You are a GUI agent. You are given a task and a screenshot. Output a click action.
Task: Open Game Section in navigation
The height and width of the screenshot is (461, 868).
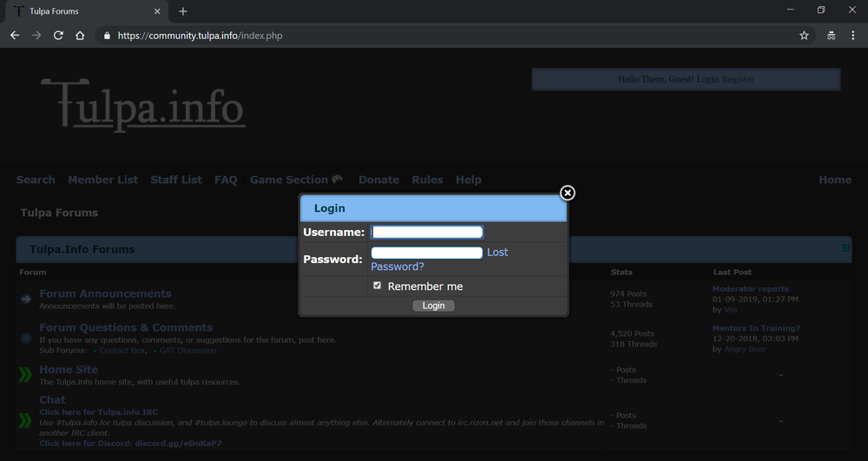tap(289, 180)
